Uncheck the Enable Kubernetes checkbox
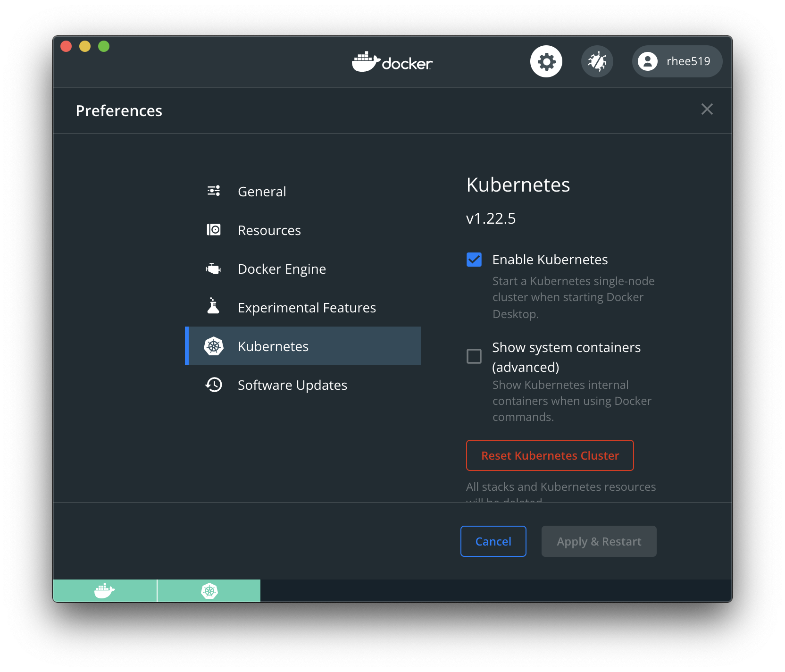The width and height of the screenshot is (785, 672). pyautogui.click(x=474, y=260)
